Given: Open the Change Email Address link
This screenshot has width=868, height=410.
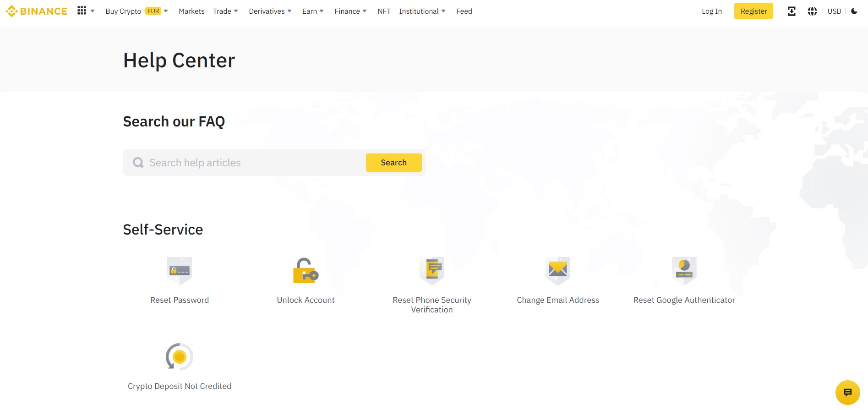Looking at the screenshot, I should point(558,300).
